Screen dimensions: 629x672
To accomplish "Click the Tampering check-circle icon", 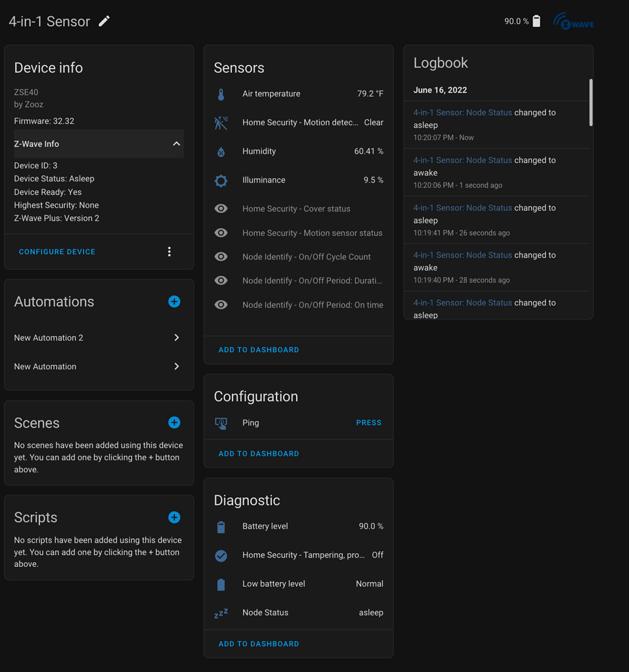I will tap(221, 556).
